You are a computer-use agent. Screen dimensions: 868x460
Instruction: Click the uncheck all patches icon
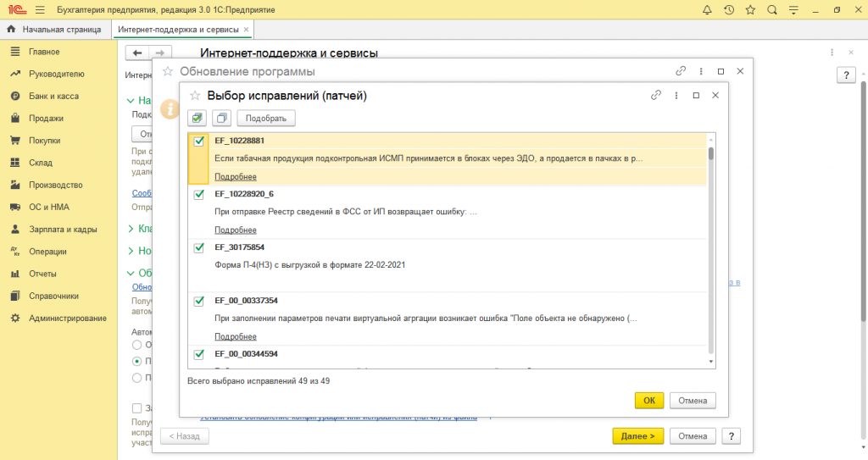(220, 118)
